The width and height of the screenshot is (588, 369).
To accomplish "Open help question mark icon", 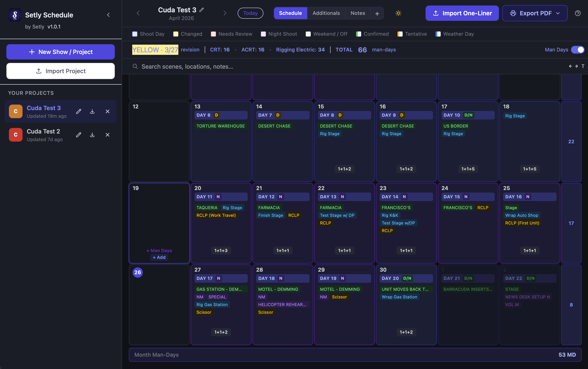I will pyautogui.click(x=578, y=13).
